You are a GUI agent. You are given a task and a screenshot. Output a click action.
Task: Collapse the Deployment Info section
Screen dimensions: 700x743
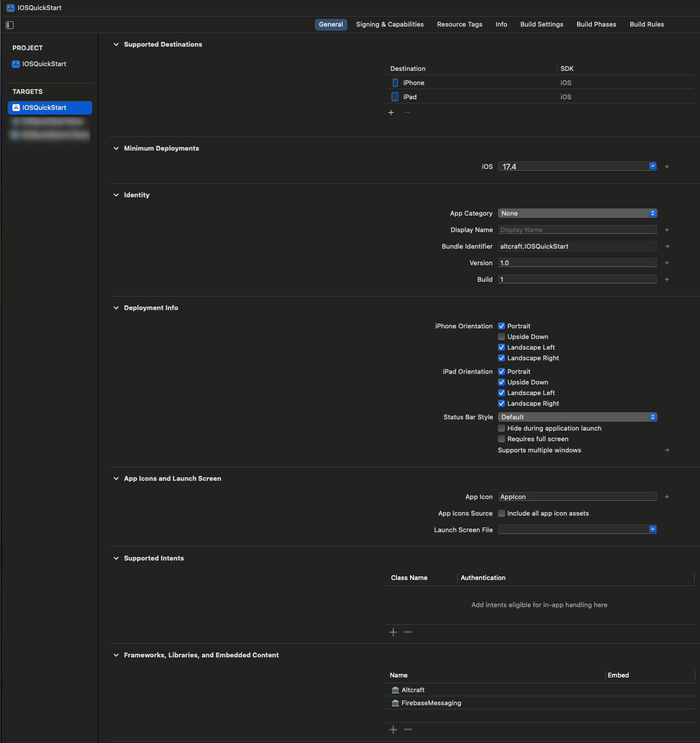[116, 308]
